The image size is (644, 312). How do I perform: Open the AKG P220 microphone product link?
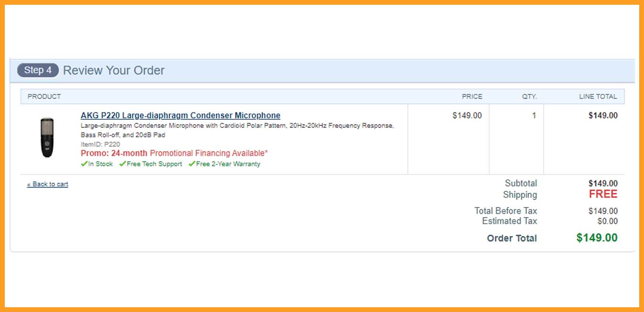point(181,115)
